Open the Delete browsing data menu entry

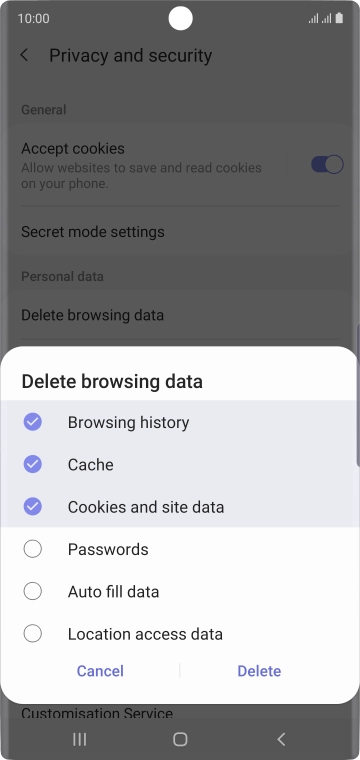point(180,315)
